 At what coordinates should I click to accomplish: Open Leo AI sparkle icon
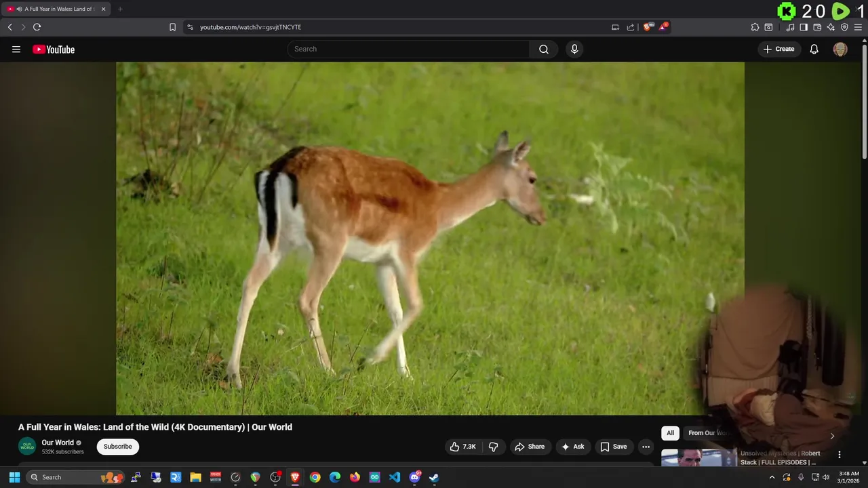(831, 27)
